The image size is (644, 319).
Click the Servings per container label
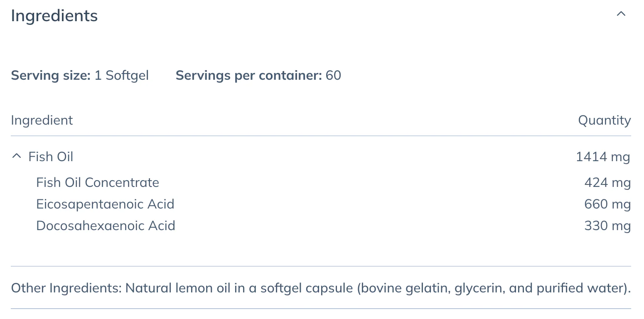tap(249, 76)
